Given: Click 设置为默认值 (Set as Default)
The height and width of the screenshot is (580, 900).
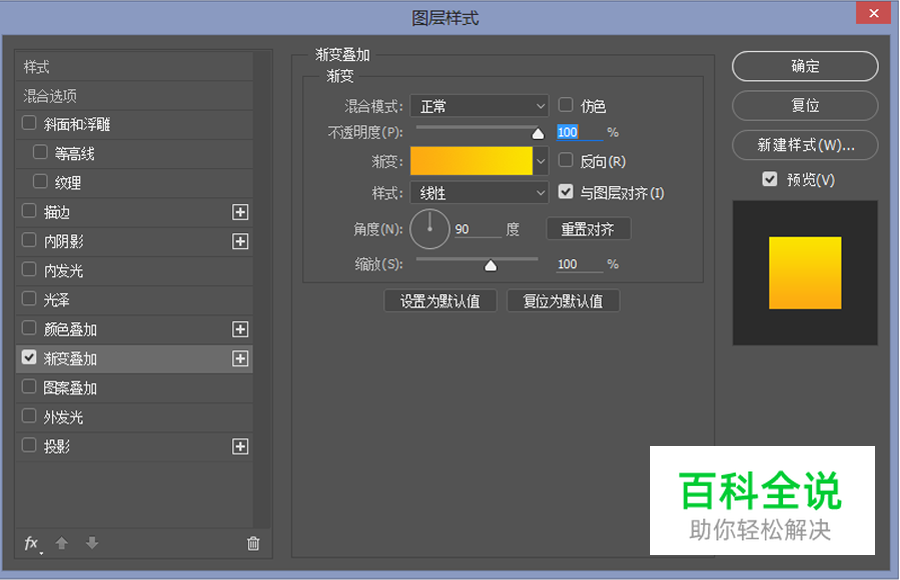Looking at the screenshot, I should pos(440,300).
